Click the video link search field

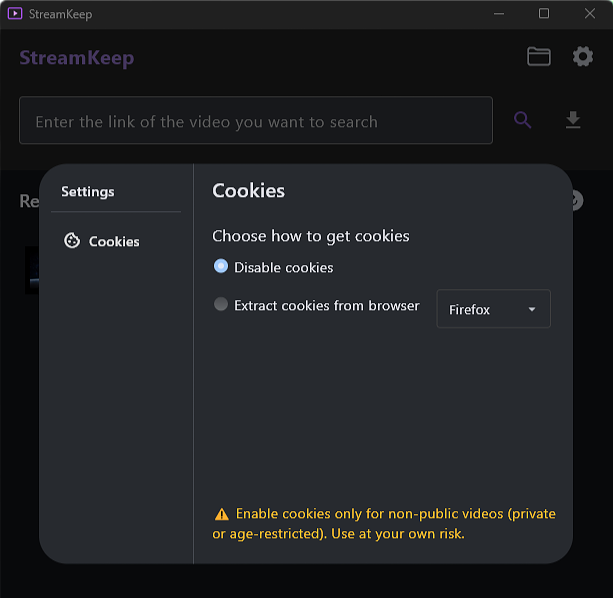256,121
